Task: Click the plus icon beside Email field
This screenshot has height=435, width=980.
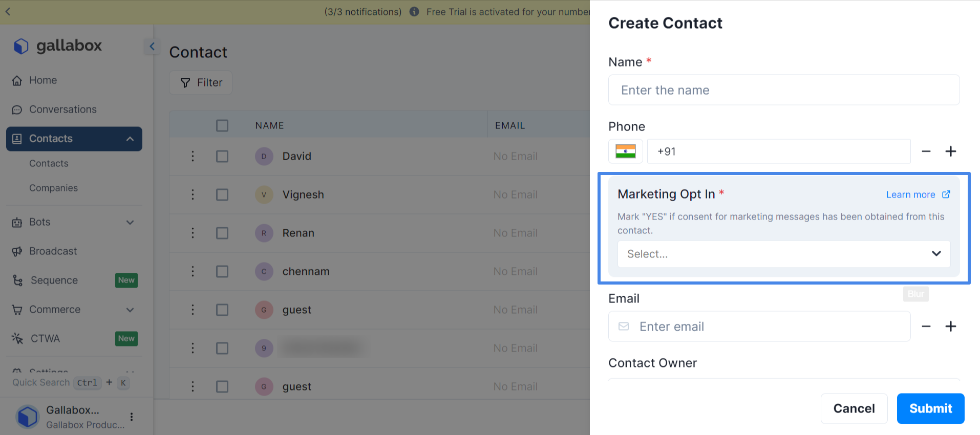Action: click(x=950, y=327)
